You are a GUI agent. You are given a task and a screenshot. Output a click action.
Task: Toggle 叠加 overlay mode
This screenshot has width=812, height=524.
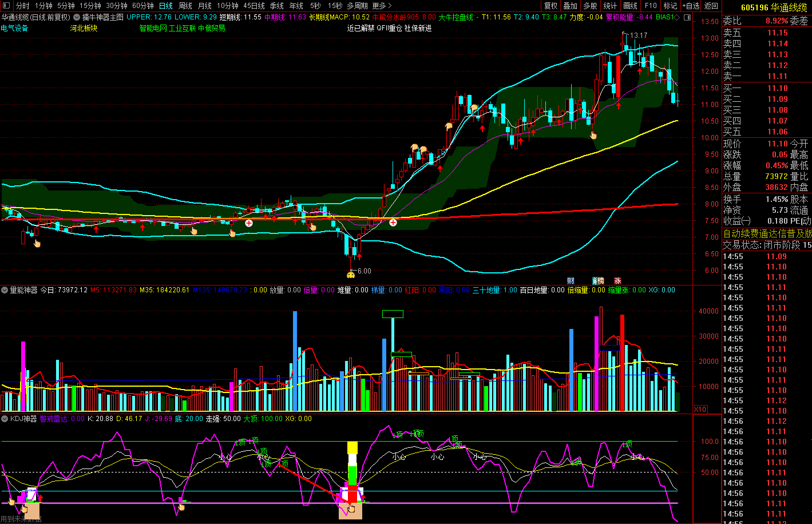click(570, 6)
